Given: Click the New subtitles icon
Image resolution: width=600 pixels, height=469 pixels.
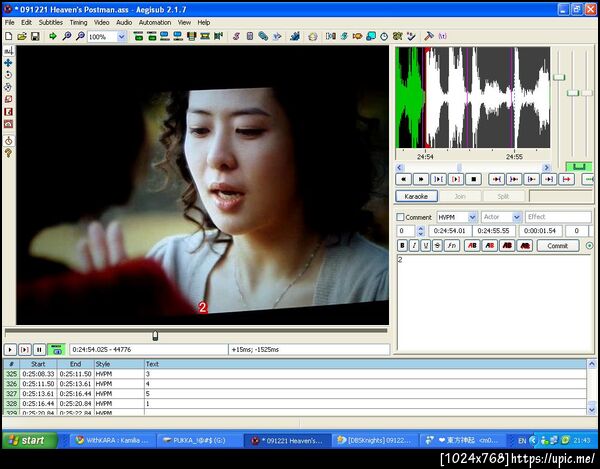Looking at the screenshot, I should (x=8, y=36).
